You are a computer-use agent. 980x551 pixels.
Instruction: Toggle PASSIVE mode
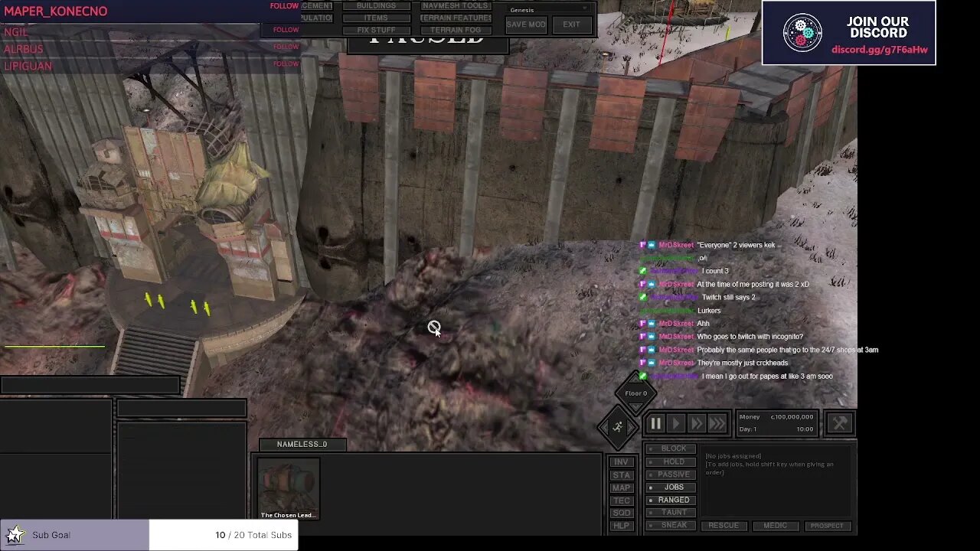click(x=671, y=474)
